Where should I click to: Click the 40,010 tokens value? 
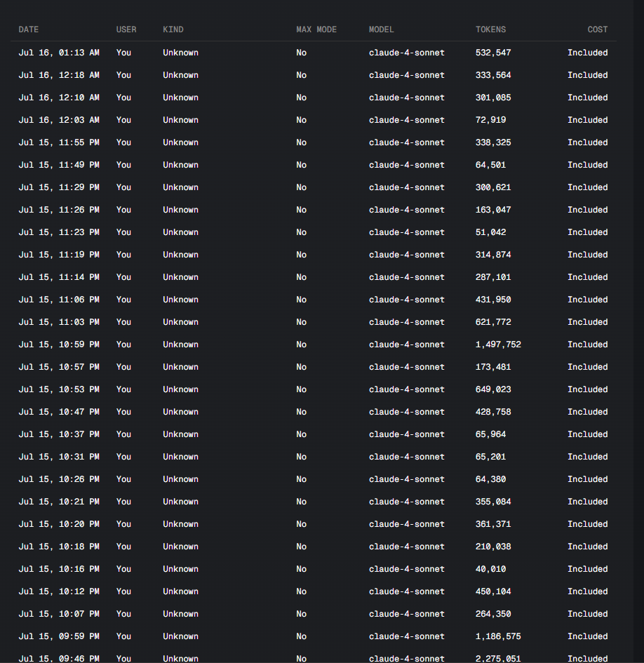pyautogui.click(x=490, y=569)
